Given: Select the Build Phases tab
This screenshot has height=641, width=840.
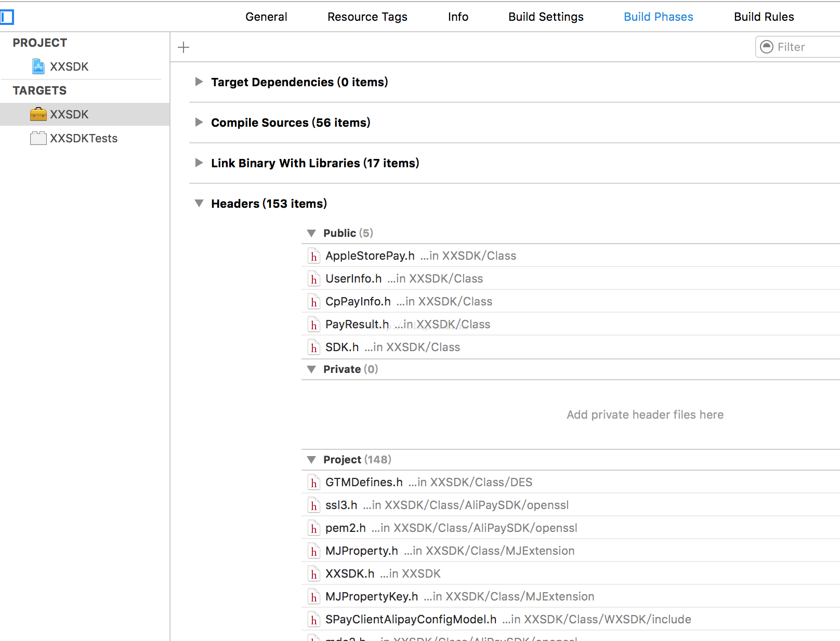Looking at the screenshot, I should [x=659, y=17].
